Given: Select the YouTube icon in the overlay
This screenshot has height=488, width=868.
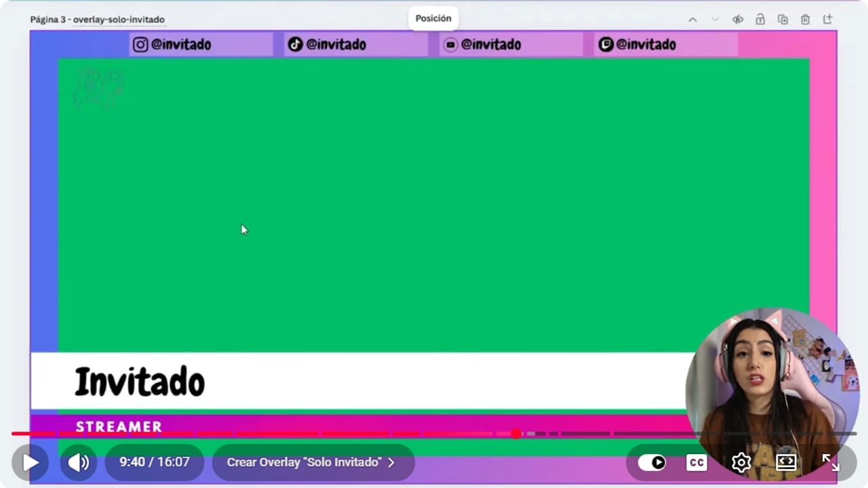Looking at the screenshot, I should 450,45.
